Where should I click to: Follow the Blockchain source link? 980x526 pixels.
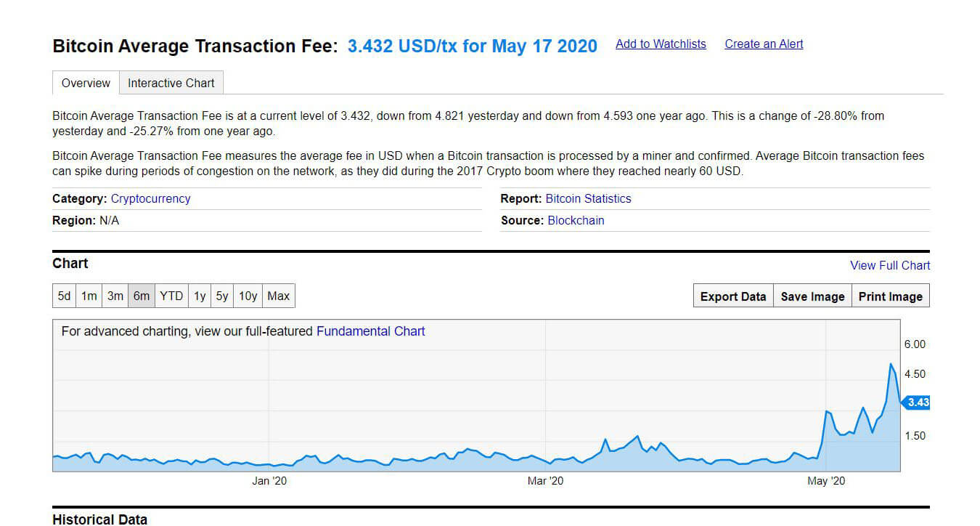(x=576, y=220)
